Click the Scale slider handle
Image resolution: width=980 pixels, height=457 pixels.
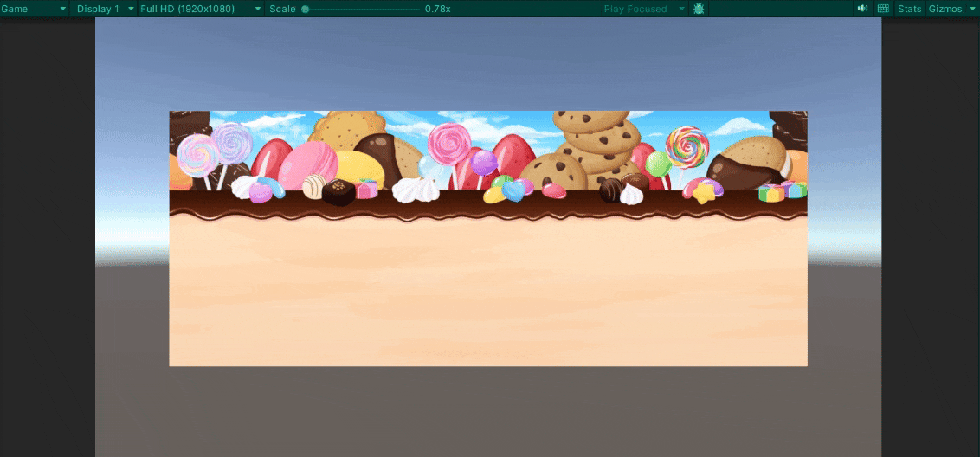pyautogui.click(x=305, y=9)
